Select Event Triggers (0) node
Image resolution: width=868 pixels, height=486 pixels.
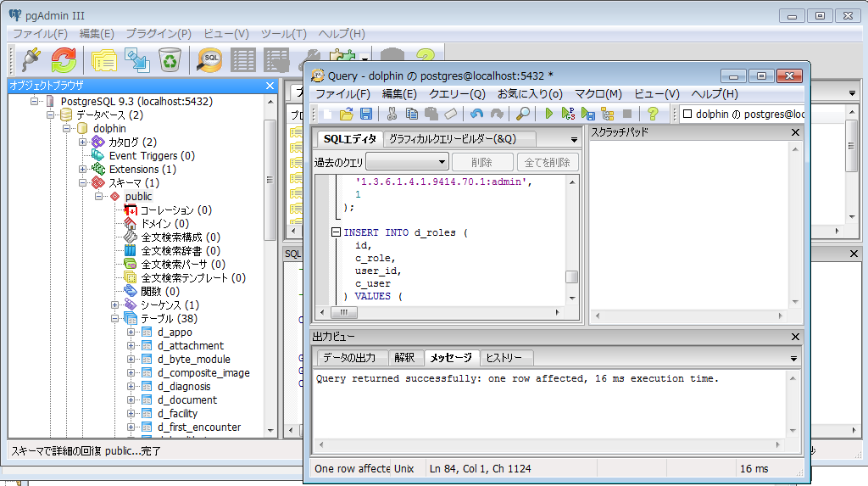[152, 156]
